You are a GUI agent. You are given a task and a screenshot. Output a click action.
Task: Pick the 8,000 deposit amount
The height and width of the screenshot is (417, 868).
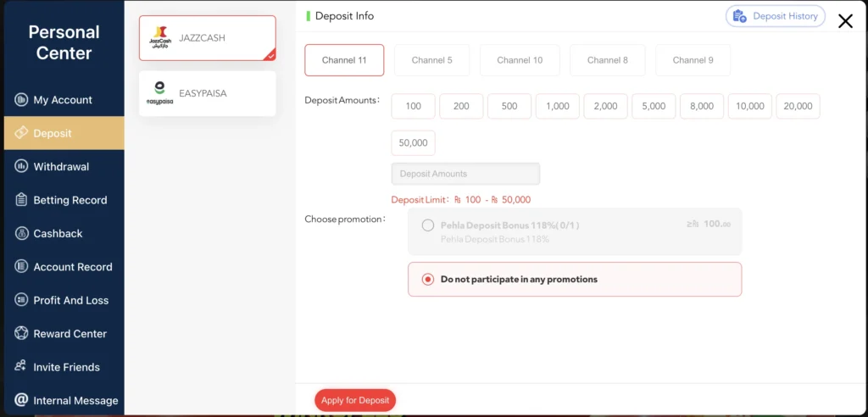(x=702, y=106)
